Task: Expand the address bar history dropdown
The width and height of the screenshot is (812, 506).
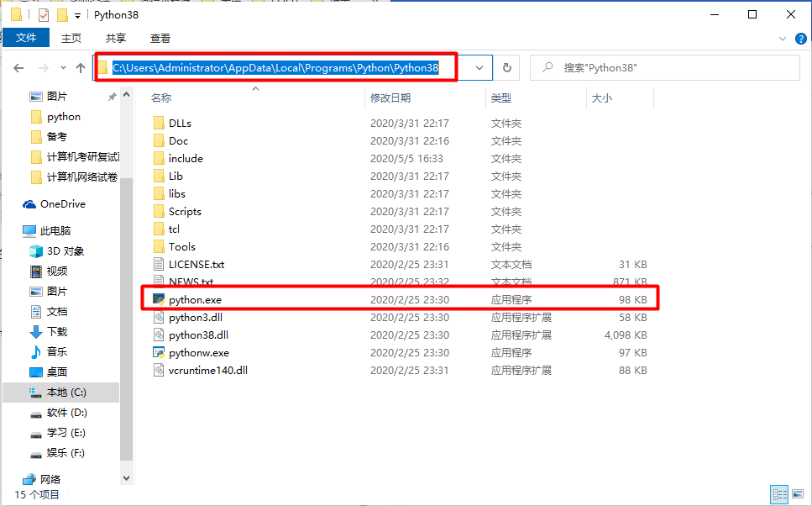Action: point(479,68)
